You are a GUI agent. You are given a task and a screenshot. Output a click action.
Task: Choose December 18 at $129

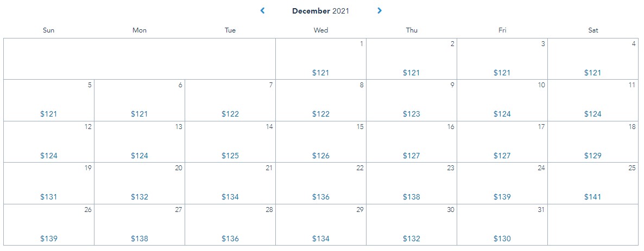(x=593, y=141)
